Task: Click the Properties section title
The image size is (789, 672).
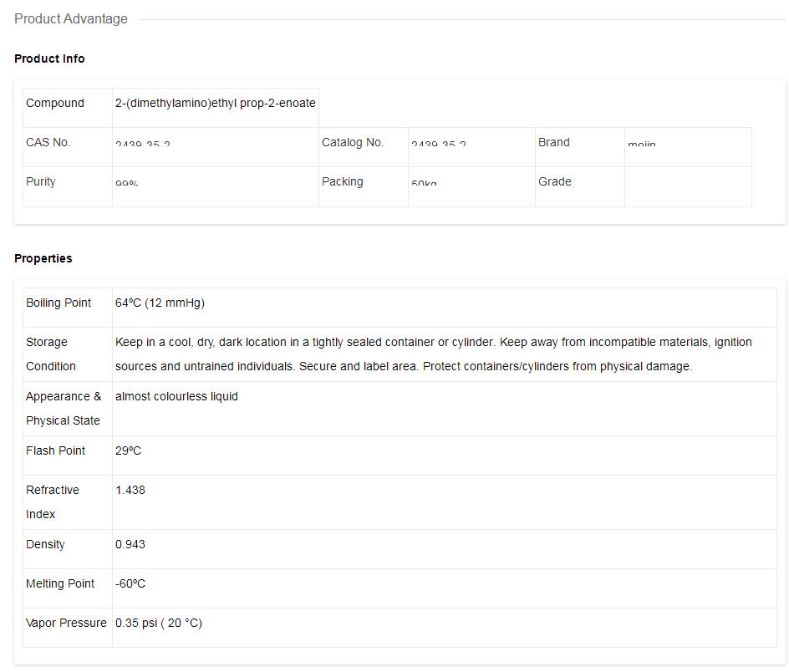Action: 43,258
